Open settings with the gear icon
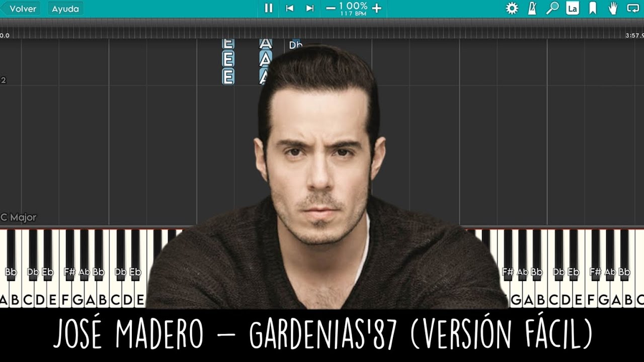 [x=512, y=8]
